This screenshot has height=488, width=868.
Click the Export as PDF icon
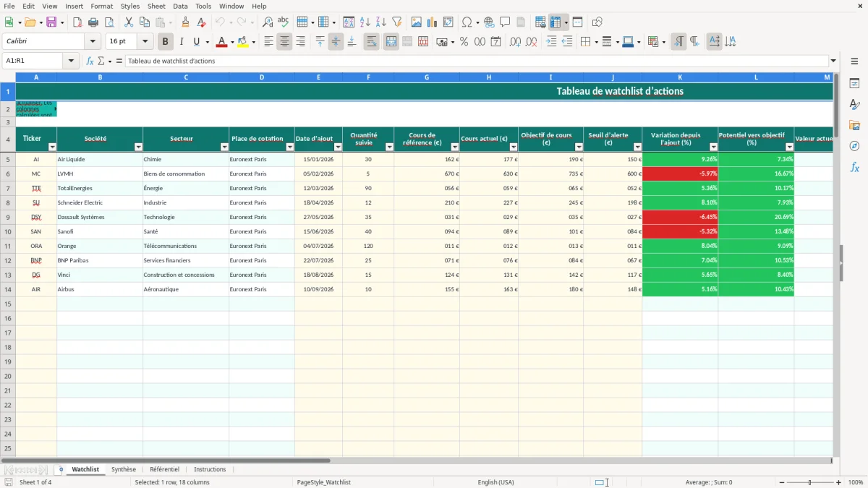point(77,22)
